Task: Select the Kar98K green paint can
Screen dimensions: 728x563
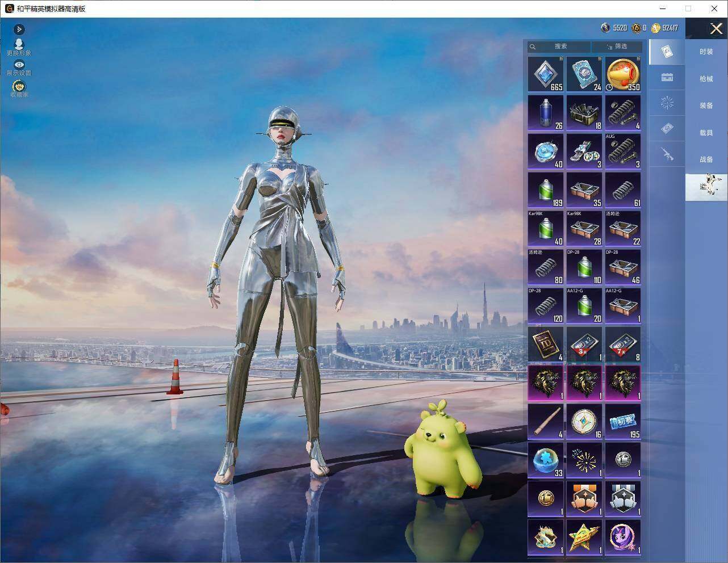Action: point(546,228)
